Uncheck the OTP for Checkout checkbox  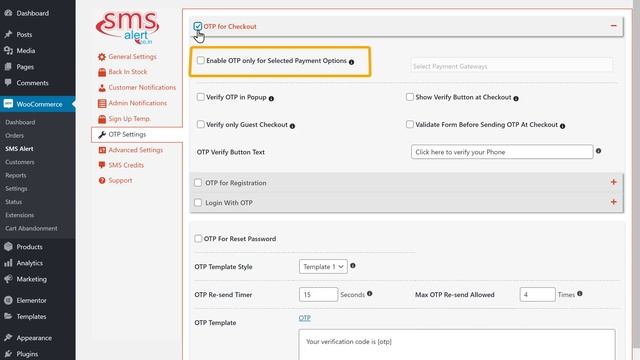click(x=198, y=26)
